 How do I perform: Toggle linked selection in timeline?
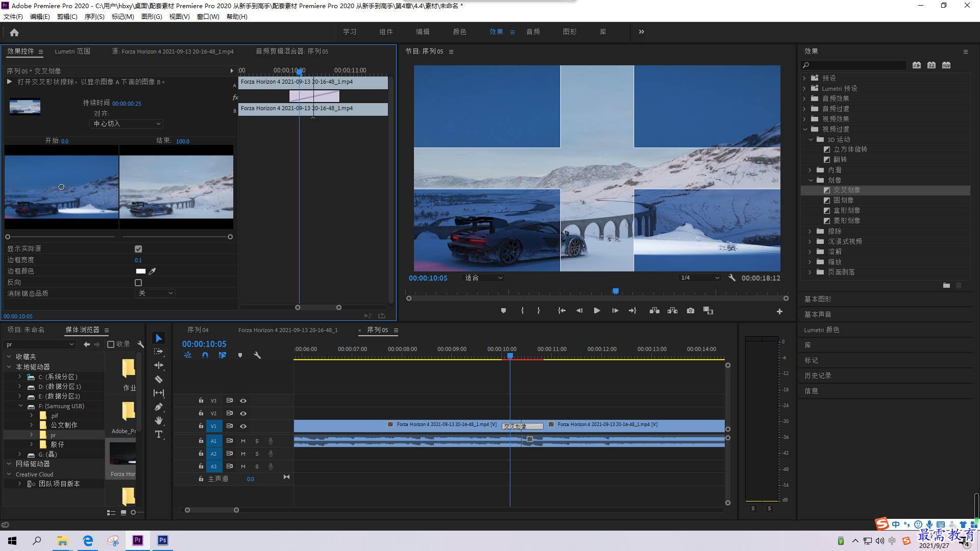tap(223, 355)
